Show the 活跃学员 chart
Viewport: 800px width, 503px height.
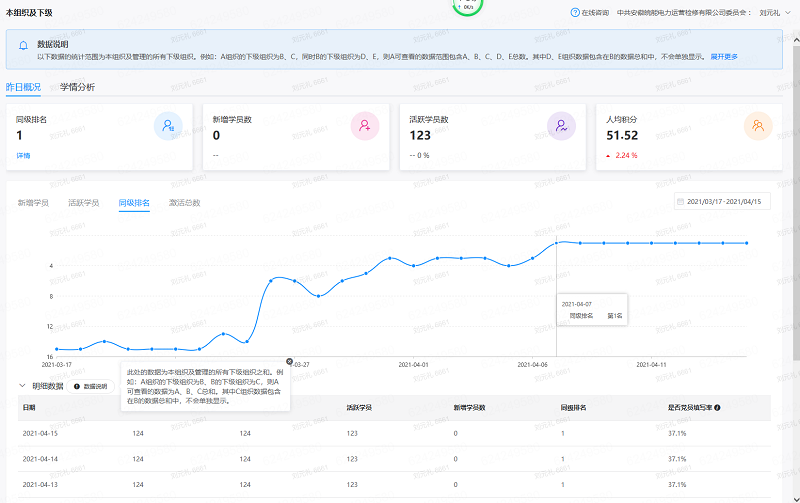(83, 203)
